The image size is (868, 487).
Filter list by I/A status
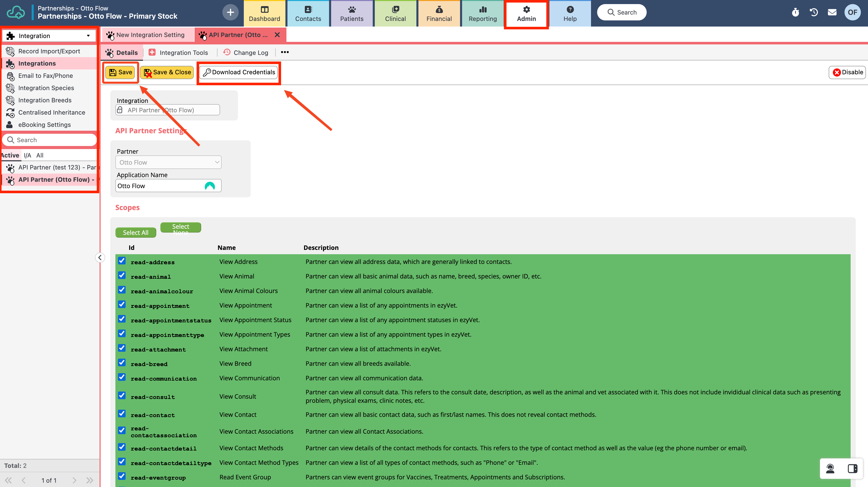[27, 155]
